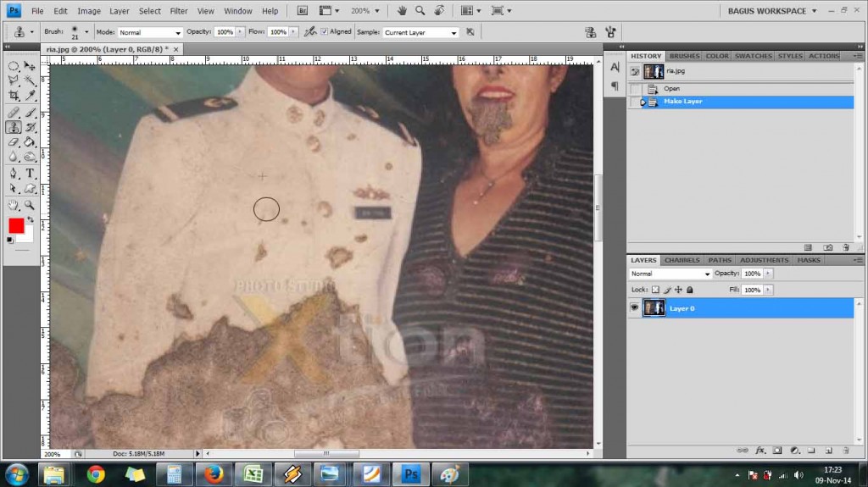Select the Eyedropper tool
Viewport: 868px width, 487px height.
point(30,95)
